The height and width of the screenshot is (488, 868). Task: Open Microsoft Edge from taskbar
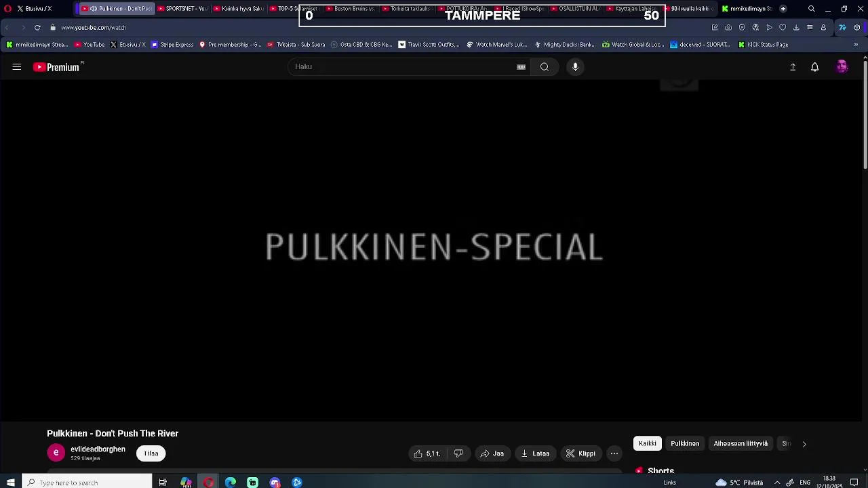(231, 483)
